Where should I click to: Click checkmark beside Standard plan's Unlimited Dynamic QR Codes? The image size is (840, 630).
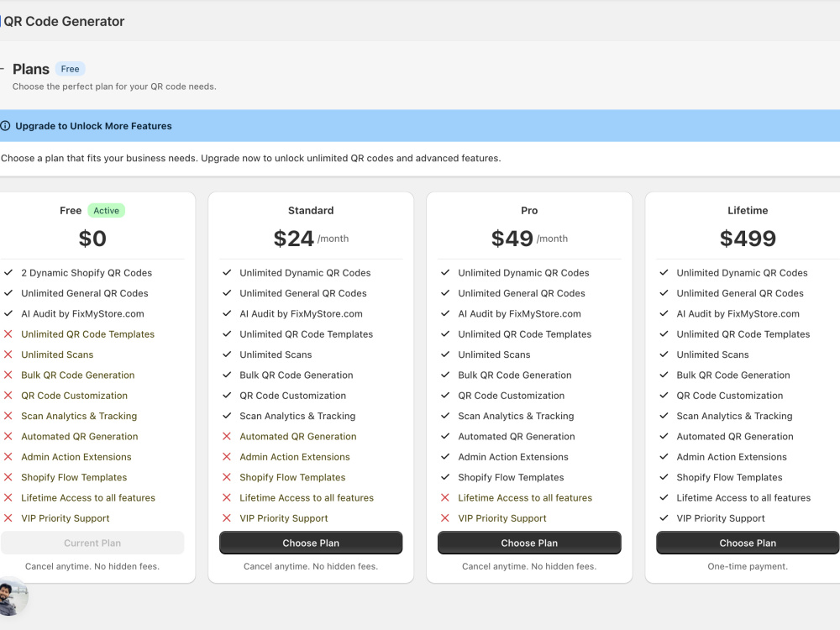click(x=227, y=272)
